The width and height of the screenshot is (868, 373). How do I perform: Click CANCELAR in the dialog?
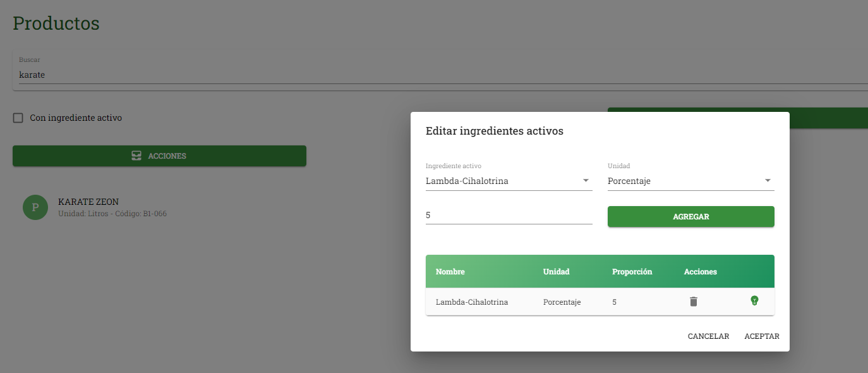click(708, 336)
